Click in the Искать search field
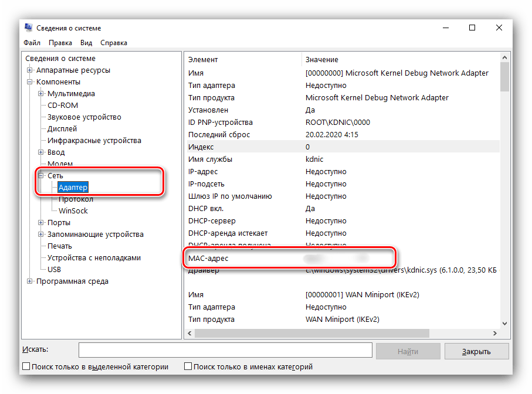The width and height of the screenshot is (532, 394). (x=225, y=351)
